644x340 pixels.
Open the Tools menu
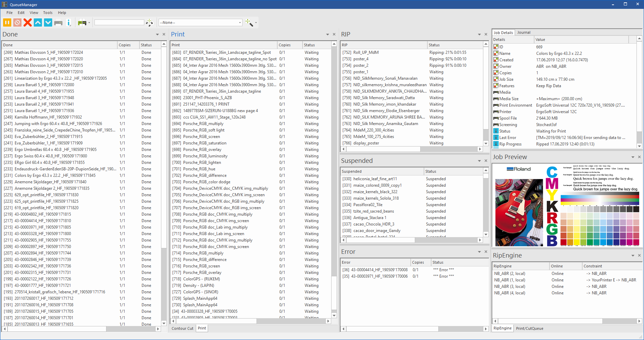tap(47, 13)
